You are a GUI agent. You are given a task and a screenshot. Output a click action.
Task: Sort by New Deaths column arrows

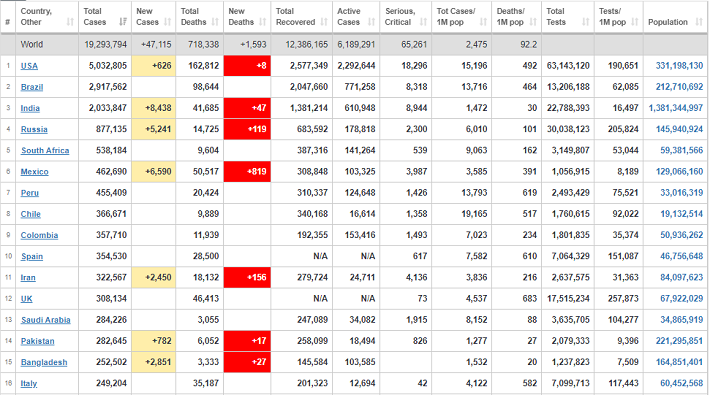coord(263,22)
